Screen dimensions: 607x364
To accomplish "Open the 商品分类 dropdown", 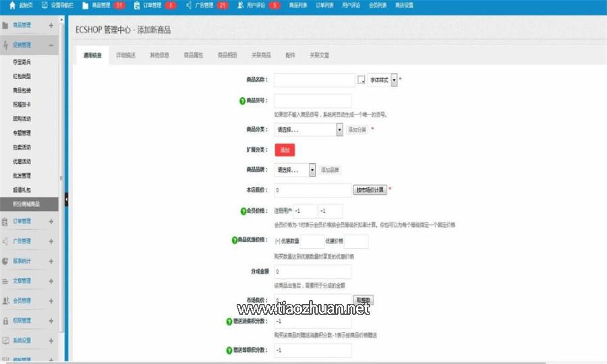I will tap(339, 129).
